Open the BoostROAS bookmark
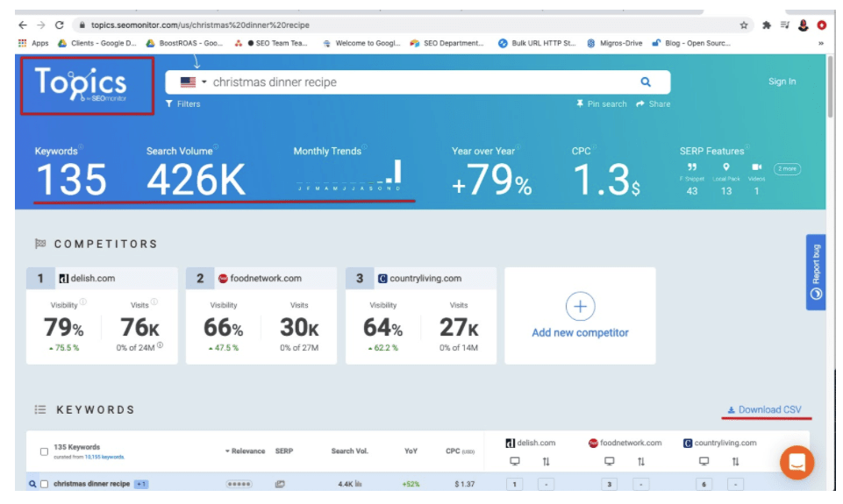 pyautogui.click(x=185, y=43)
